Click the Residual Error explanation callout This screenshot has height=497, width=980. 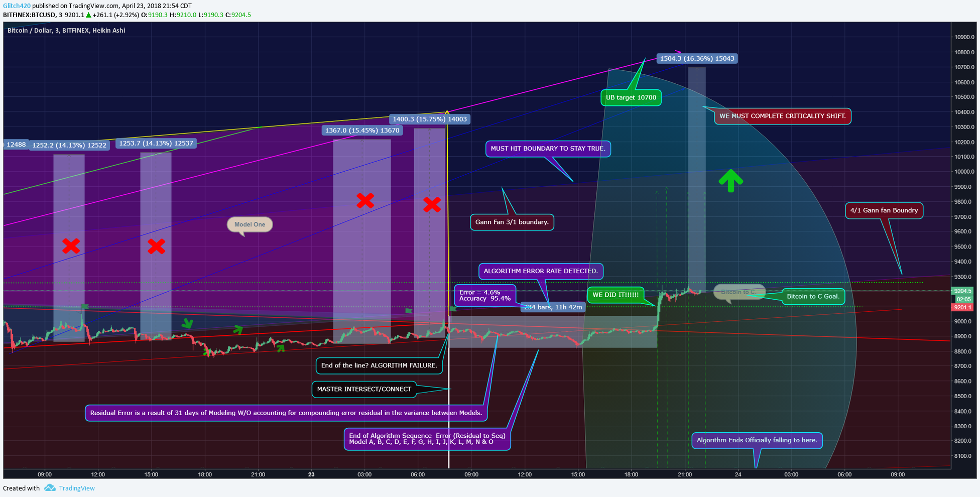286,413
